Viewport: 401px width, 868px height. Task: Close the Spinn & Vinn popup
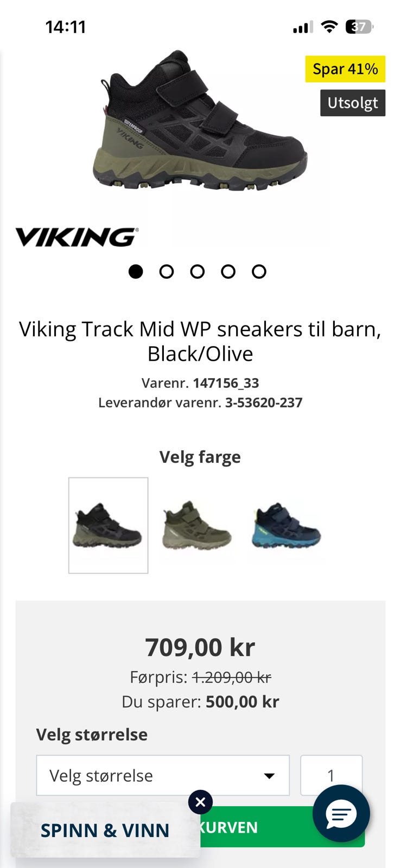pyautogui.click(x=200, y=802)
